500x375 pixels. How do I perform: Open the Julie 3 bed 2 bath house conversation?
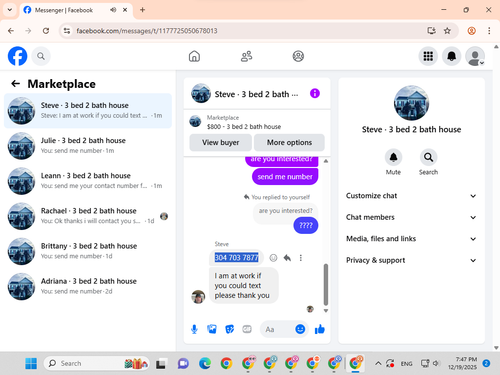88,146
